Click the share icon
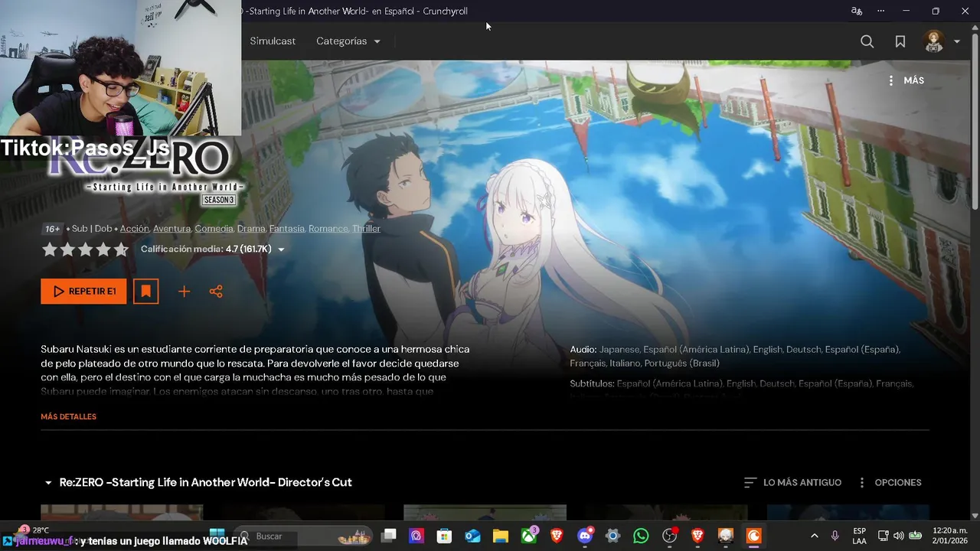Screen dimensions: 980x551 (x=216, y=292)
